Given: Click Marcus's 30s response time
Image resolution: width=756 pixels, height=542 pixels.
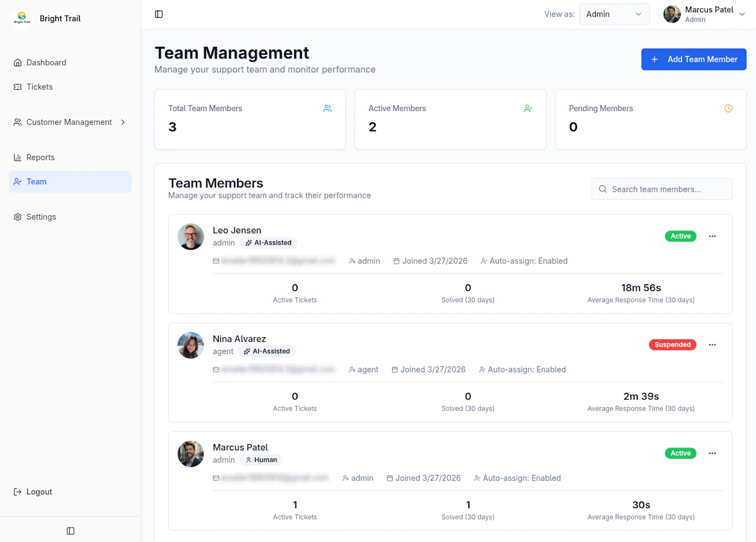Looking at the screenshot, I should [x=641, y=505].
